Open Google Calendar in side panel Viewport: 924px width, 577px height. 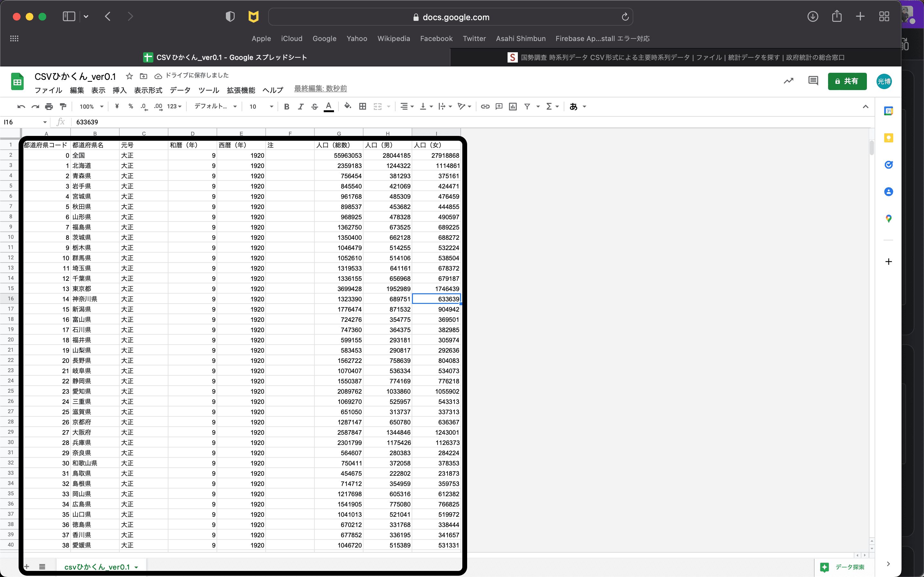[x=888, y=111]
